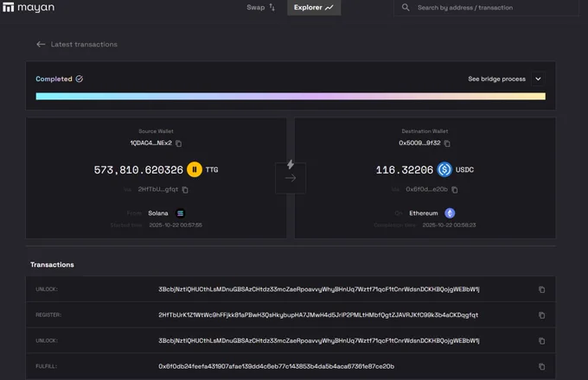Click the USDC token symbol text
Viewport: 588px width, 380px height.
[464, 170]
